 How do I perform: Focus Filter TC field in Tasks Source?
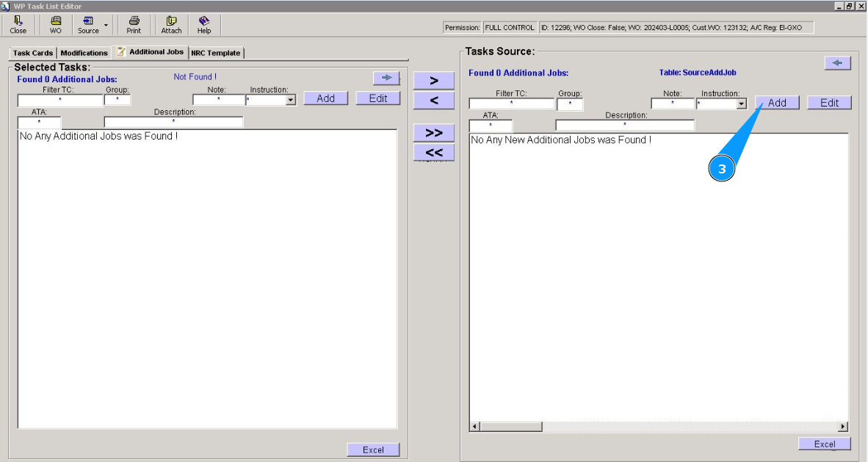512,104
